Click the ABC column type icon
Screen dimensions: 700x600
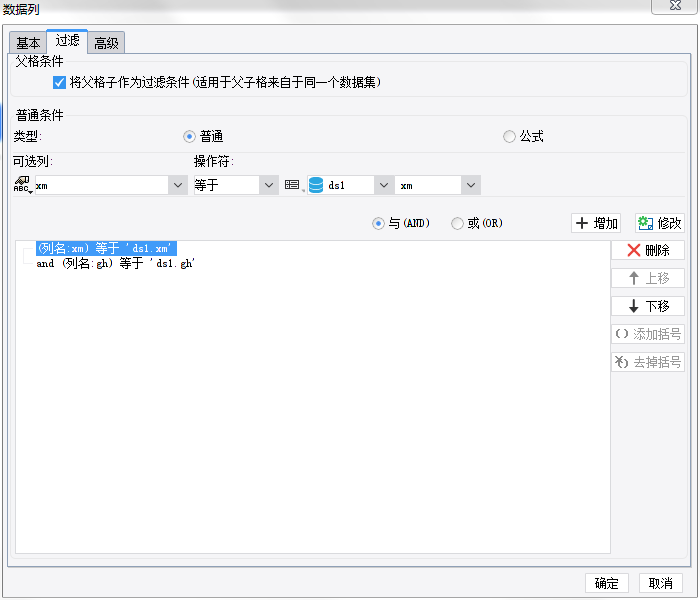point(22,185)
